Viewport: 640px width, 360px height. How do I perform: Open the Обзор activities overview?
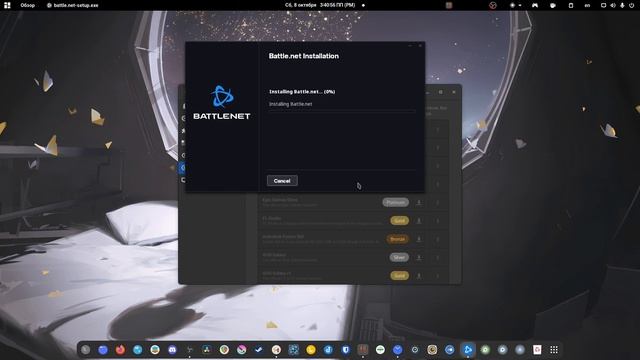pos(27,5)
